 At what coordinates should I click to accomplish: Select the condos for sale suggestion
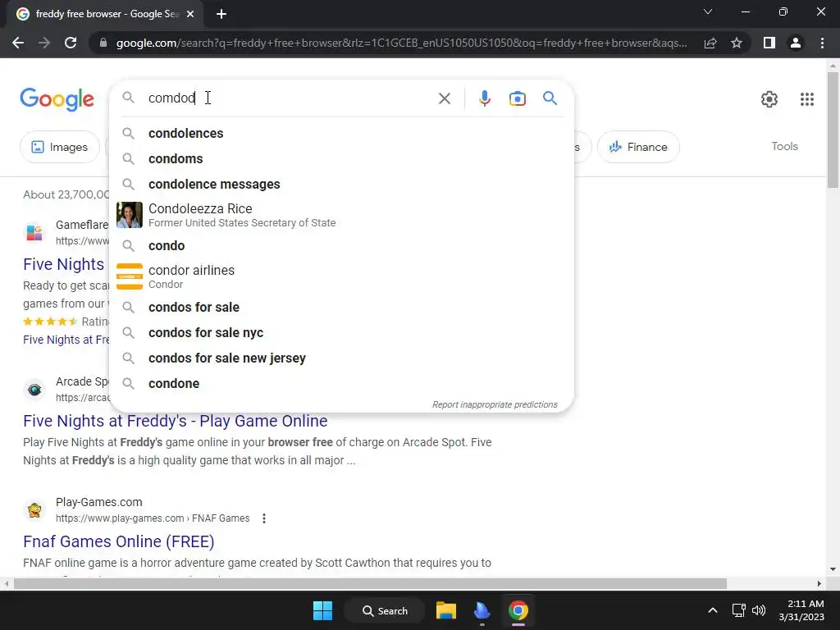tap(341, 307)
